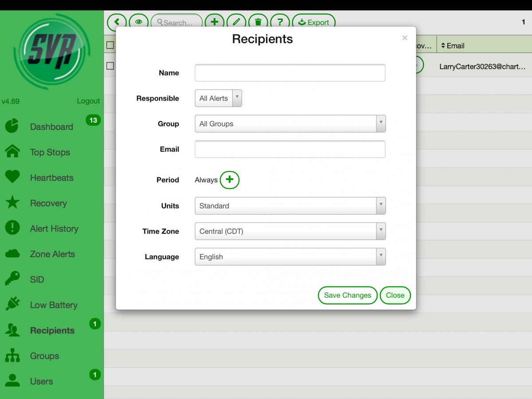
Task: Add a period with the green plus
Action: click(x=229, y=180)
